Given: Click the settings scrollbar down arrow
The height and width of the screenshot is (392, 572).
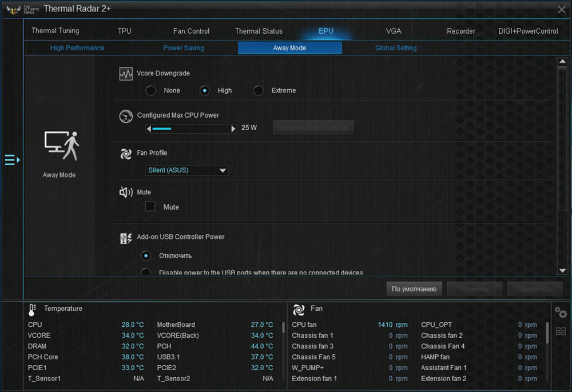Looking at the screenshot, I should pyautogui.click(x=562, y=271).
